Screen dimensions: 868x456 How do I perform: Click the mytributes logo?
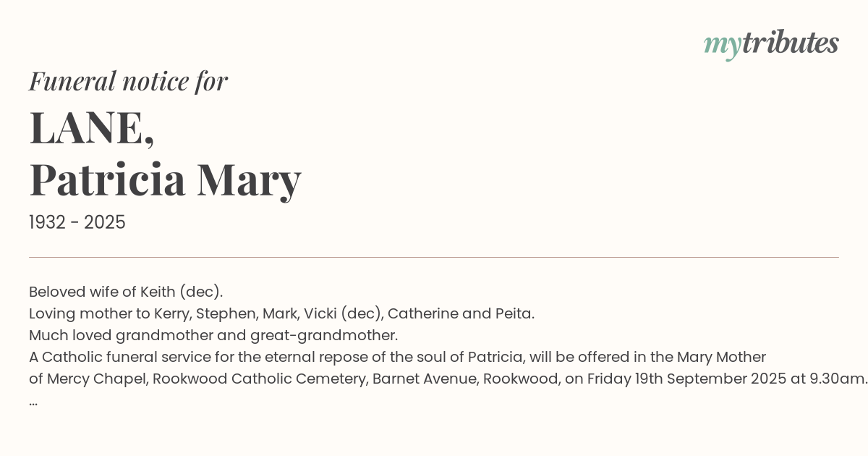tap(771, 43)
